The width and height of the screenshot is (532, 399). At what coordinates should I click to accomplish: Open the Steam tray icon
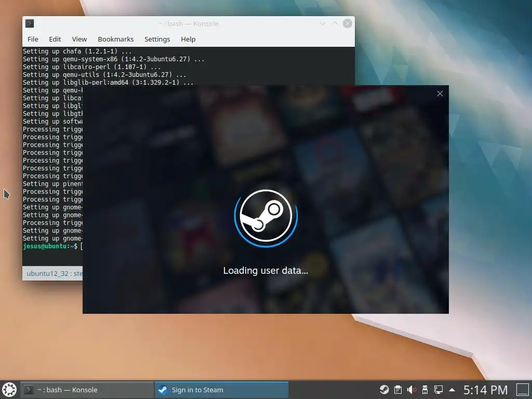(x=384, y=390)
